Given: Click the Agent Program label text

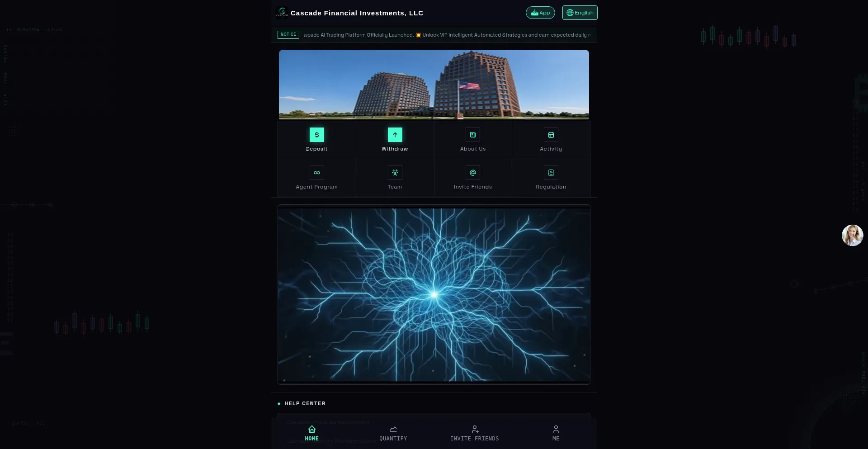Looking at the screenshot, I should point(316,187).
